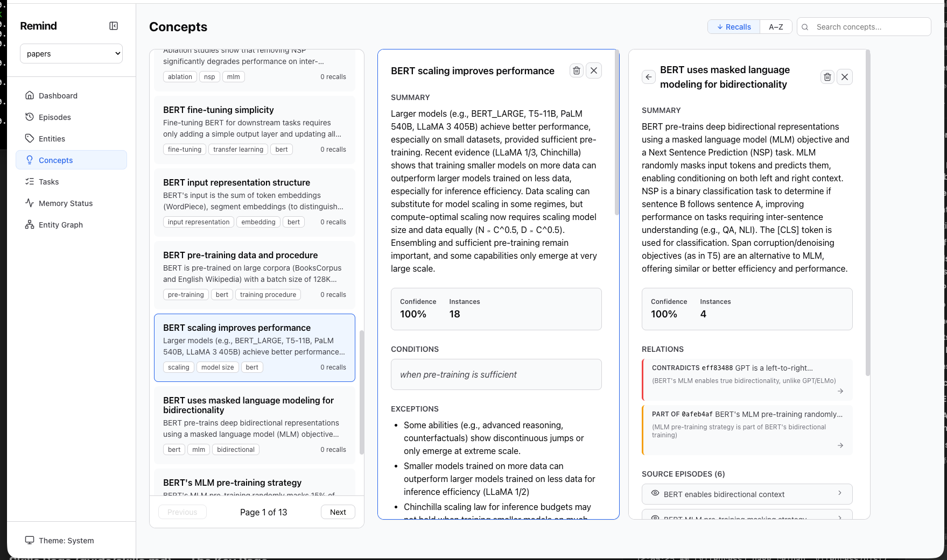Go to the Dashboard page
Image resolution: width=947 pixels, height=560 pixels.
click(58, 96)
